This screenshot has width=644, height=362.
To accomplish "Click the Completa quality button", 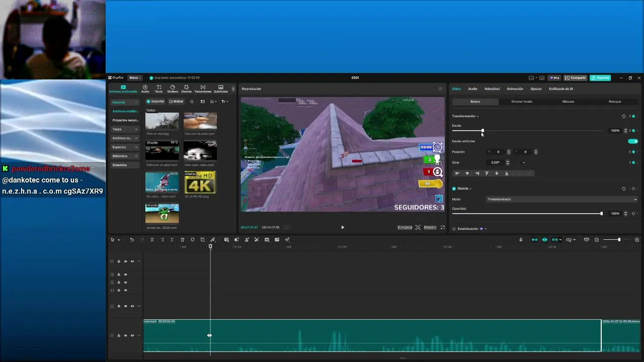I will [x=405, y=227].
